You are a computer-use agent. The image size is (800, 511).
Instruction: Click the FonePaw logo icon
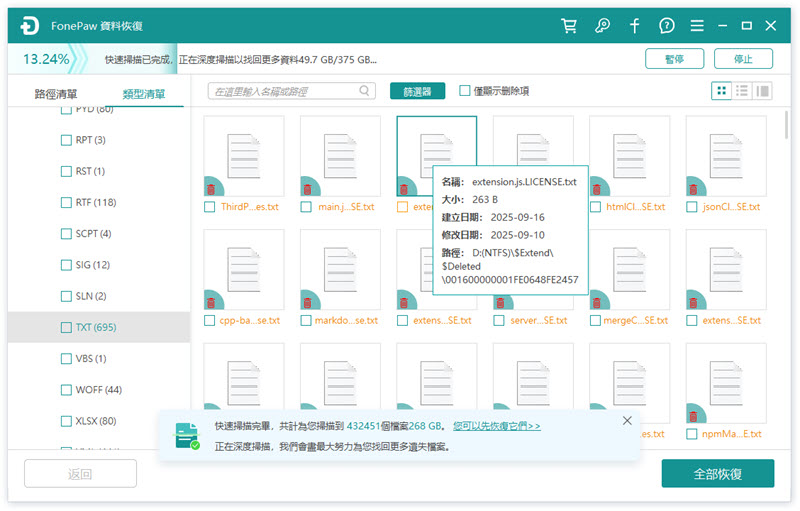(30, 25)
